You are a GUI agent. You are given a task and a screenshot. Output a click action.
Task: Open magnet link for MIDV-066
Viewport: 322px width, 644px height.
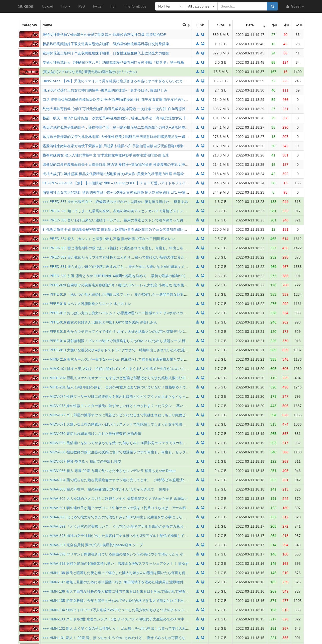203,471
